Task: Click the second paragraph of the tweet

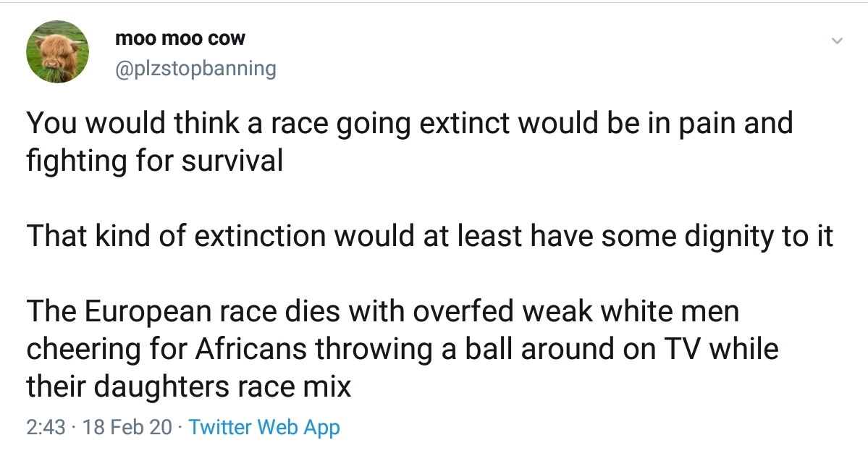Action: (430, 237)
